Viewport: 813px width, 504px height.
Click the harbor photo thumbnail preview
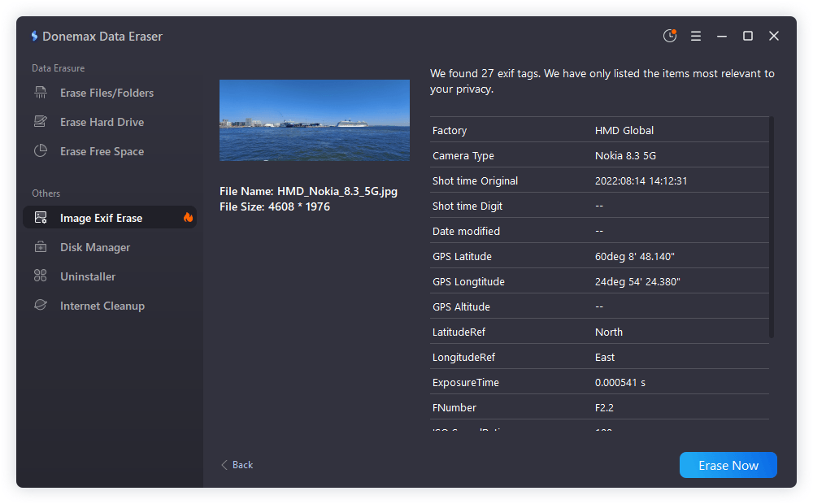coord(314,120)
